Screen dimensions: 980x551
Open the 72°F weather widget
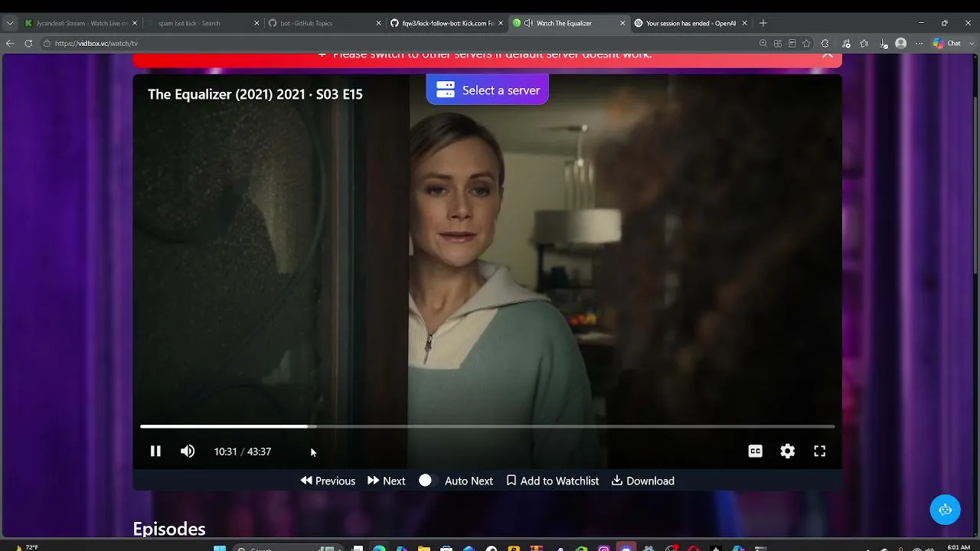[x=25, y=547]
